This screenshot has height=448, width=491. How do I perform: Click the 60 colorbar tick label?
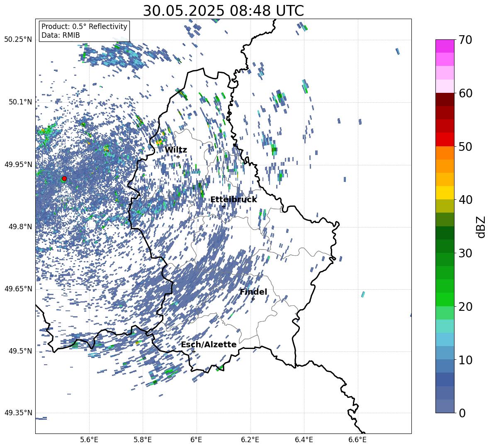pyautogui.click(x=466, y=93)
